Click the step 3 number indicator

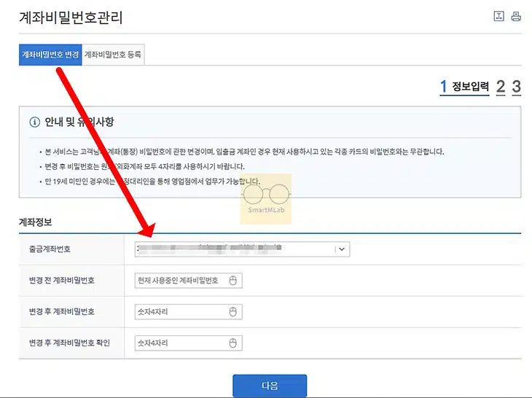click(x=516, y=87)
